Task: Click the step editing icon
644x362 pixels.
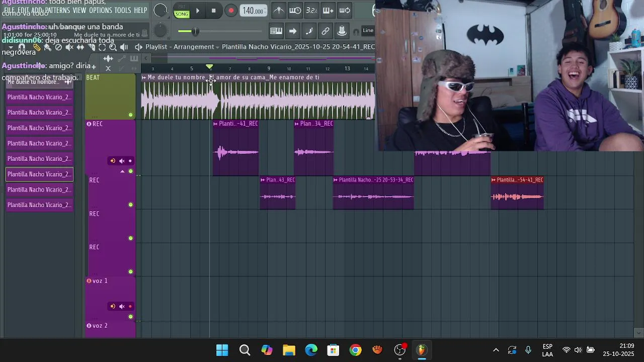Action: [x=309, y=31]
